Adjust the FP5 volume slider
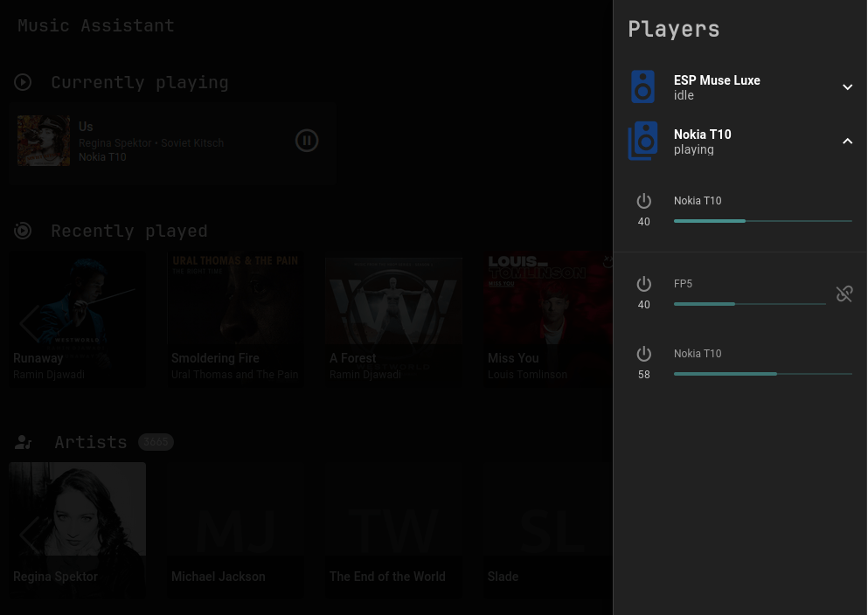The width and height of the screenshot is (868, 615). (x=735, y=304)
